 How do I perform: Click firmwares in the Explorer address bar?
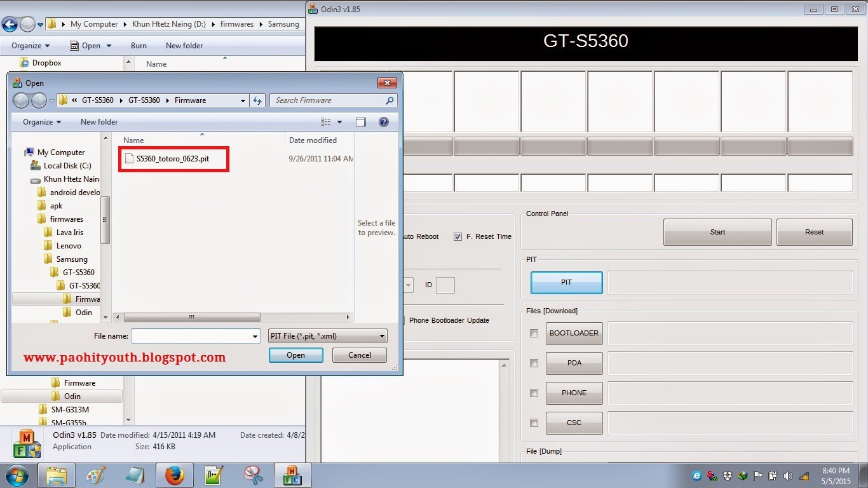pos(236,24)
